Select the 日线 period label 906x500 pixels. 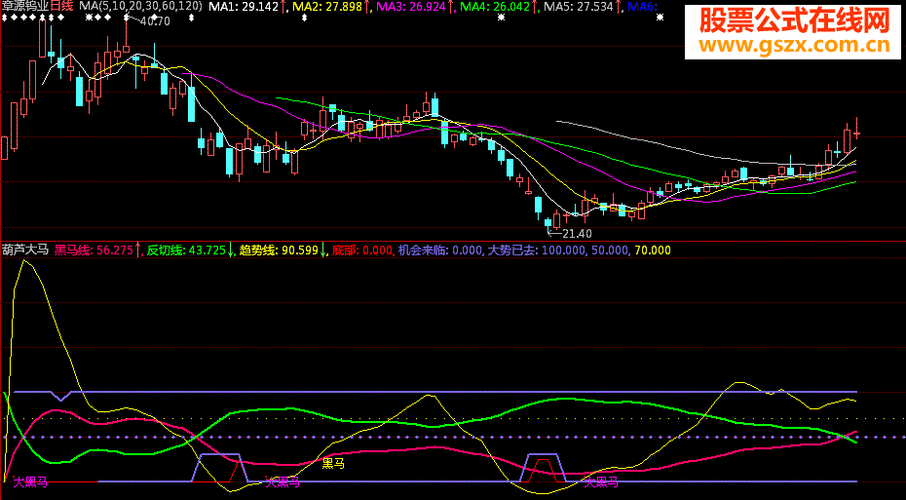coord(62,7)
